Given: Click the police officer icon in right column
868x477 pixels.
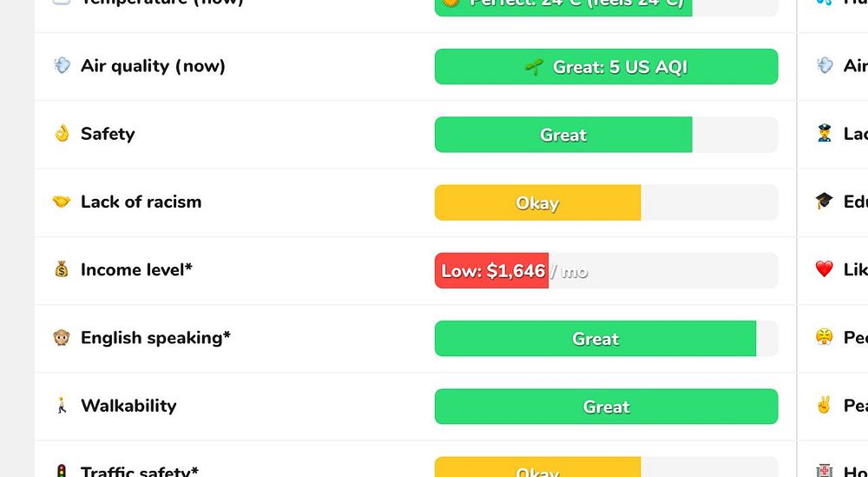Looking at the screenshot, I should (x=825, y=134).
